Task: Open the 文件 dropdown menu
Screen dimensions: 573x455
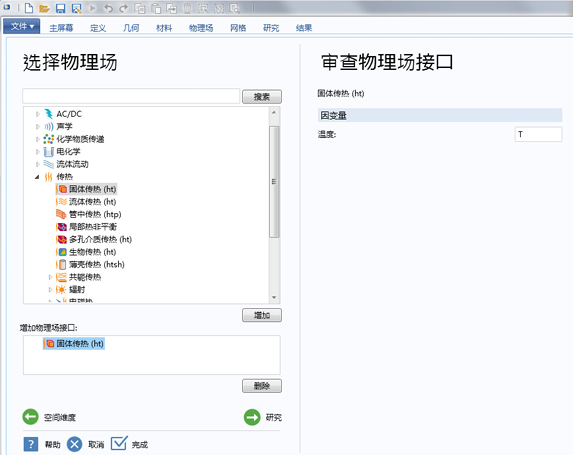Action: (x=22, y=26)
